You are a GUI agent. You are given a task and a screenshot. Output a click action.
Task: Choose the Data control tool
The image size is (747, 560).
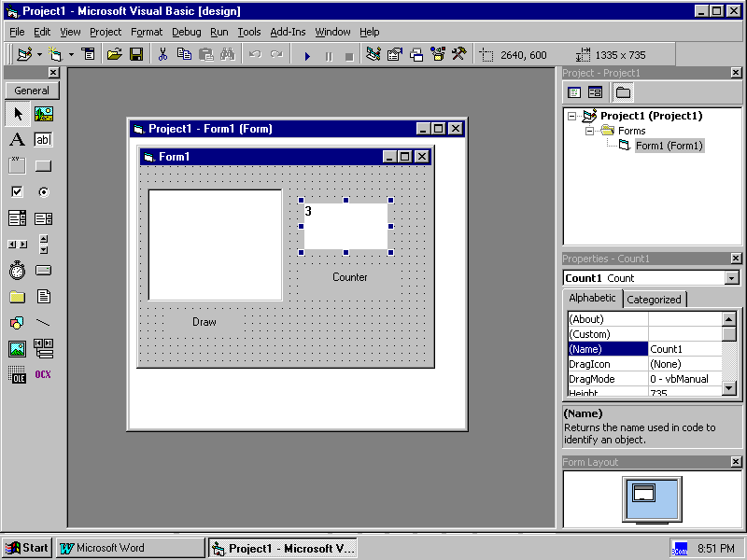(43, 349)
